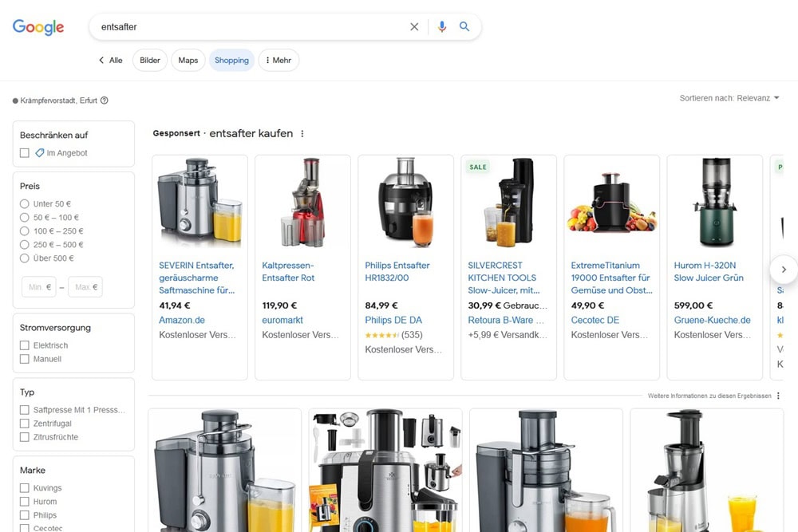Click the Retoura B-Ware seller link

click(506, 320)
